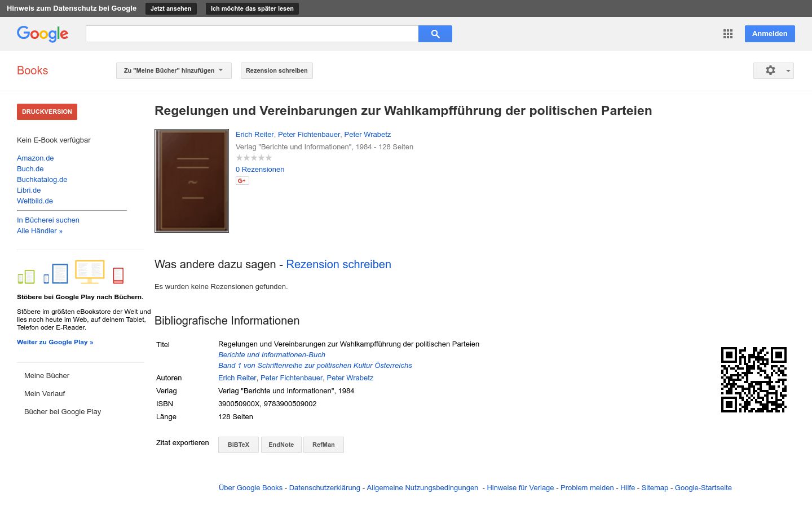
Task: Click 'Ich möchte das später lesen'
Action: [x=252, y=8]
